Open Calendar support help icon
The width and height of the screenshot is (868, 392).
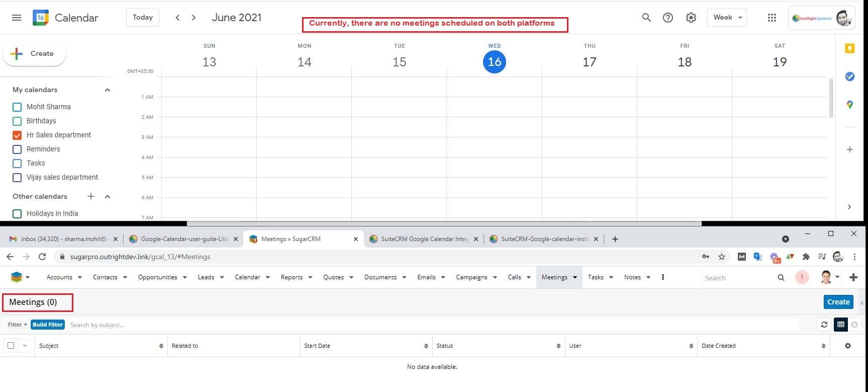pos(668,18)
